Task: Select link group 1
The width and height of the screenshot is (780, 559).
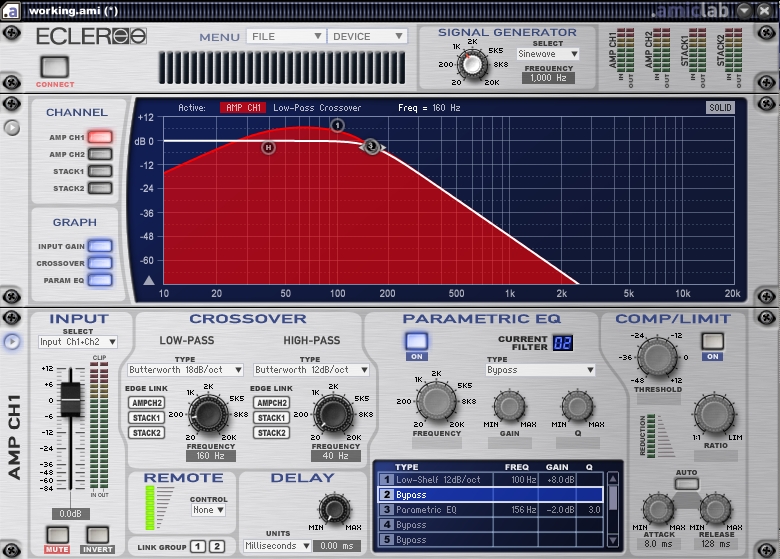Action: 198,547
